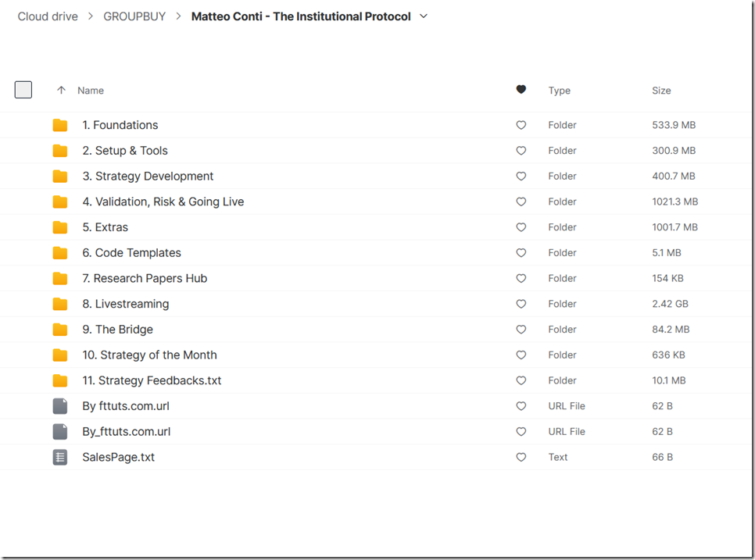
Task: Click the By fttuts.com.url file name
Action: (x=126, y=406)
